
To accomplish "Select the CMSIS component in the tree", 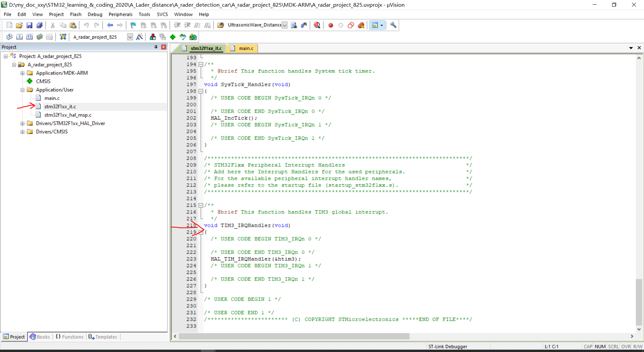I will pyautogui.click(x=43, y=82).
